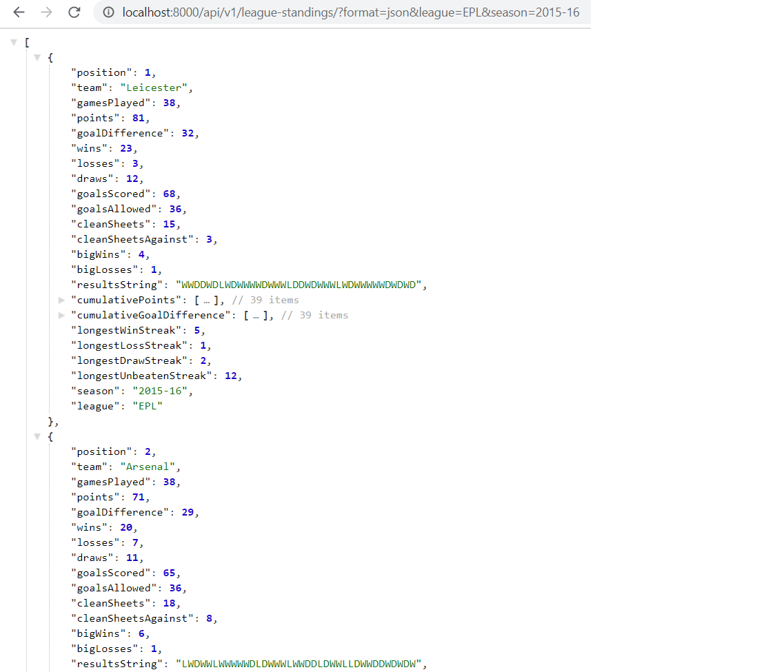
Task: Reload the page with the refresh icon
Action: click(x=74, y=12)
